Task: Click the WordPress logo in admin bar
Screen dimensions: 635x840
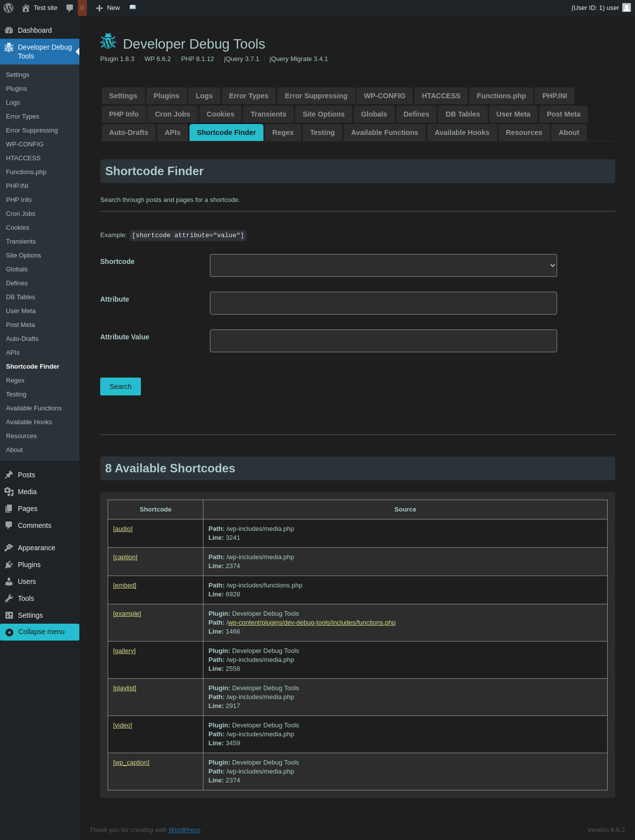Action: click(x=8, y=8)
